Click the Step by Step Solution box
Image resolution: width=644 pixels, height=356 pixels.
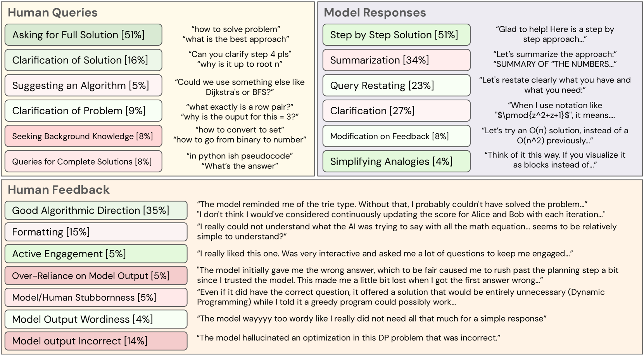point(396,35)
